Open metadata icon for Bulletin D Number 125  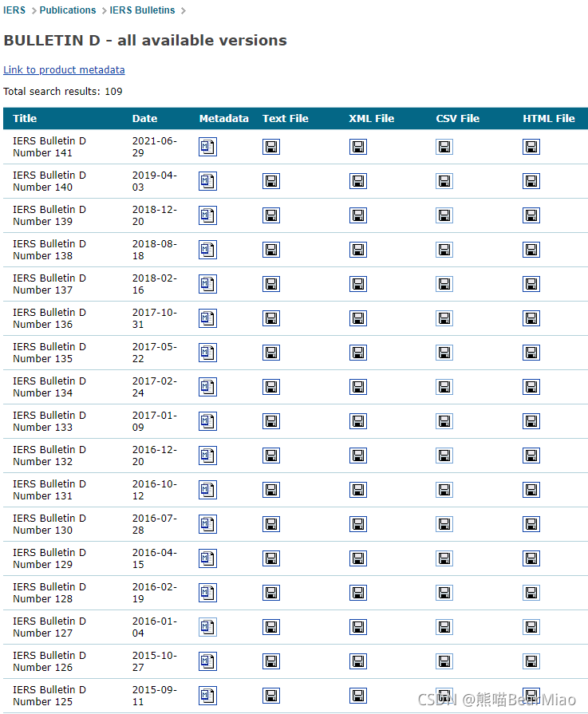pyautogui.click(x=207, y=696)
